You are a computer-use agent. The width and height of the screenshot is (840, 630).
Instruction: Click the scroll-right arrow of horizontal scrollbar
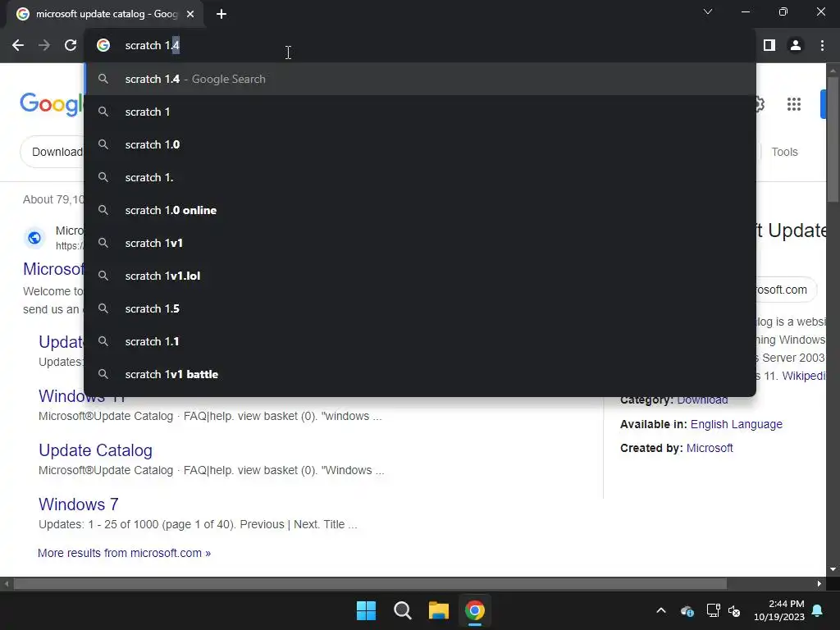point(819,583)
